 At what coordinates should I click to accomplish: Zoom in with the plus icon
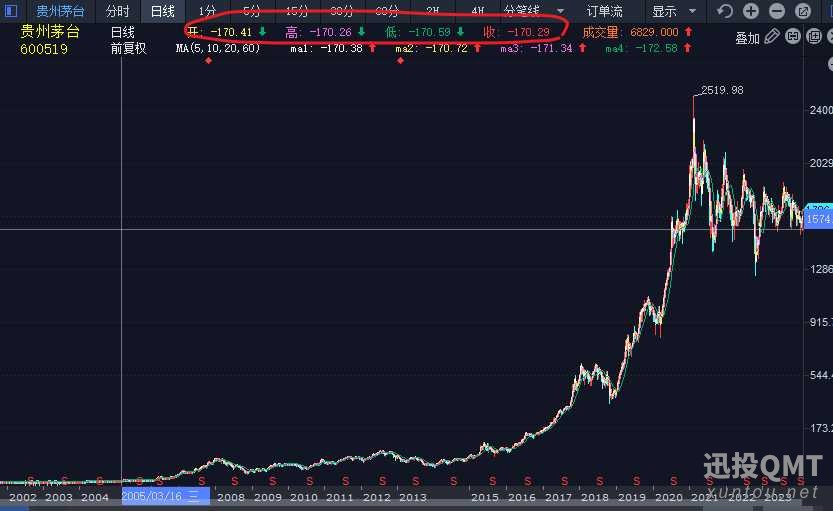(x=750, y=11)
